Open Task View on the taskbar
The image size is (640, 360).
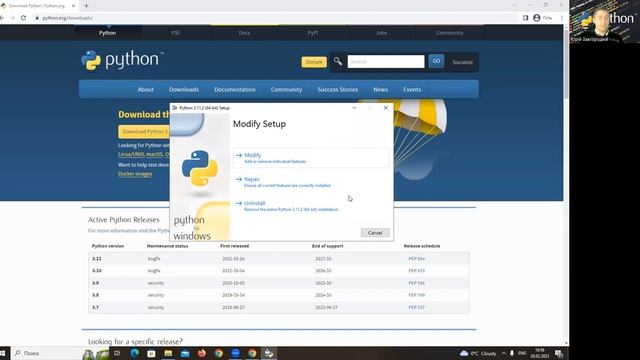tap(117, 353)
